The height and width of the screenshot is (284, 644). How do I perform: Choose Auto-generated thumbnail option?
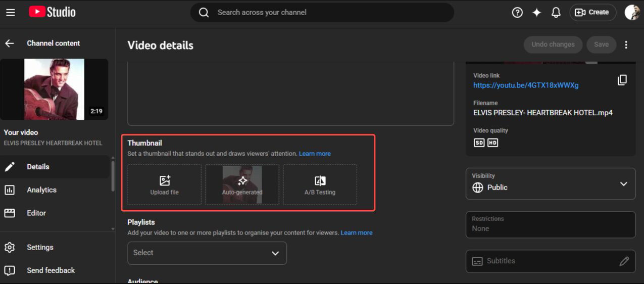tap(242, 184)
